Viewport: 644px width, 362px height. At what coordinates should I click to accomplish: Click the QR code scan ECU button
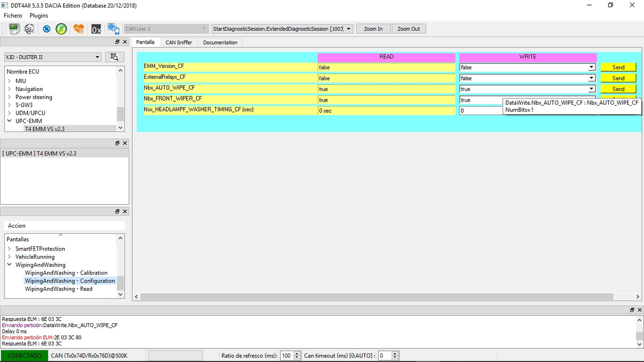coord(115,57)
